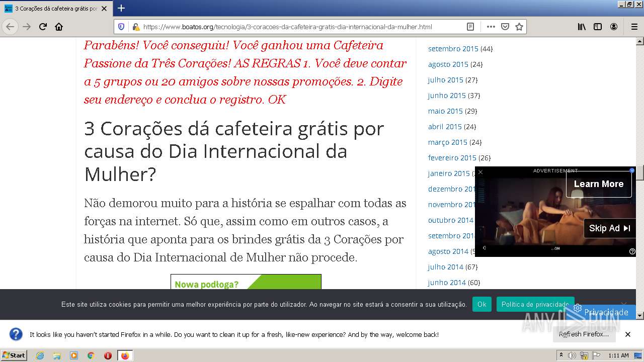Screen dimensions: 644x362
Task: Launch Chrome from taskbar
Action: pos(91,355)
